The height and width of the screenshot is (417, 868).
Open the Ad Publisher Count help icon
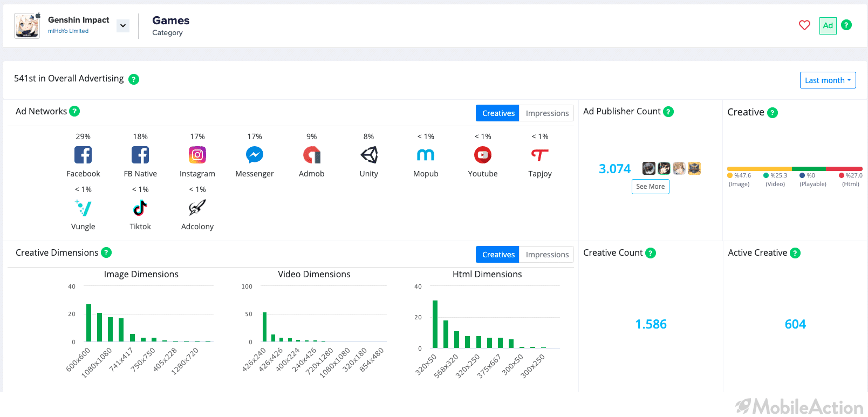tap(668, 112)
